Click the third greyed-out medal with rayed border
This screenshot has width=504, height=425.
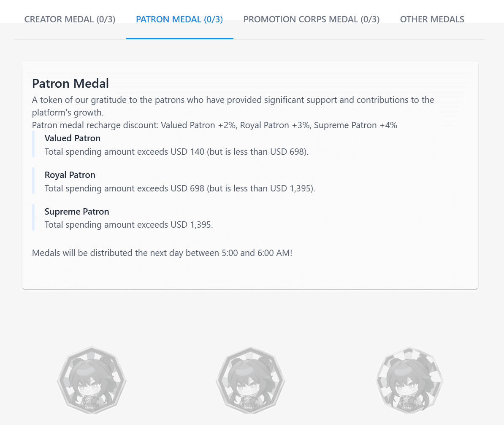pos(409,379)
